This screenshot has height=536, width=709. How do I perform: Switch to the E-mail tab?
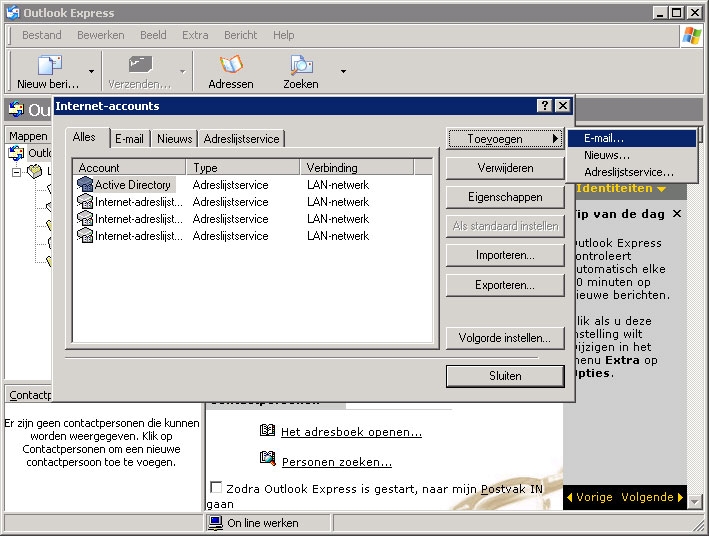point(129,139)
